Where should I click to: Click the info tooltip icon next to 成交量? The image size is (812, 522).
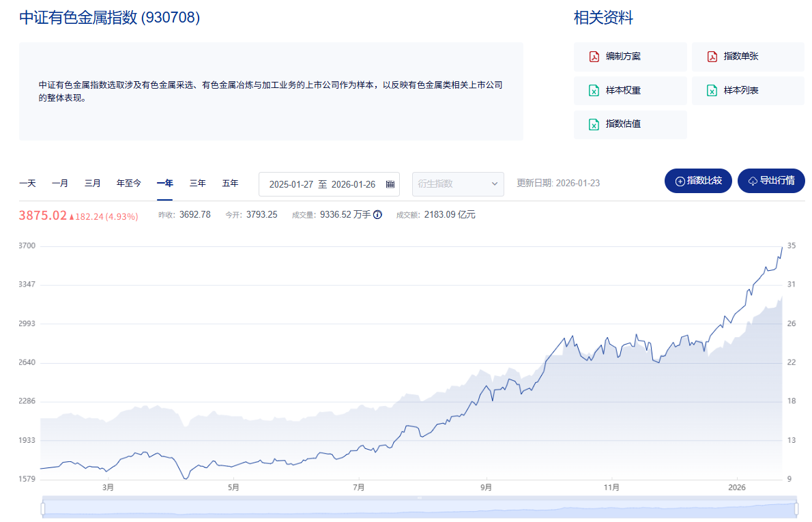pos(377,214)
